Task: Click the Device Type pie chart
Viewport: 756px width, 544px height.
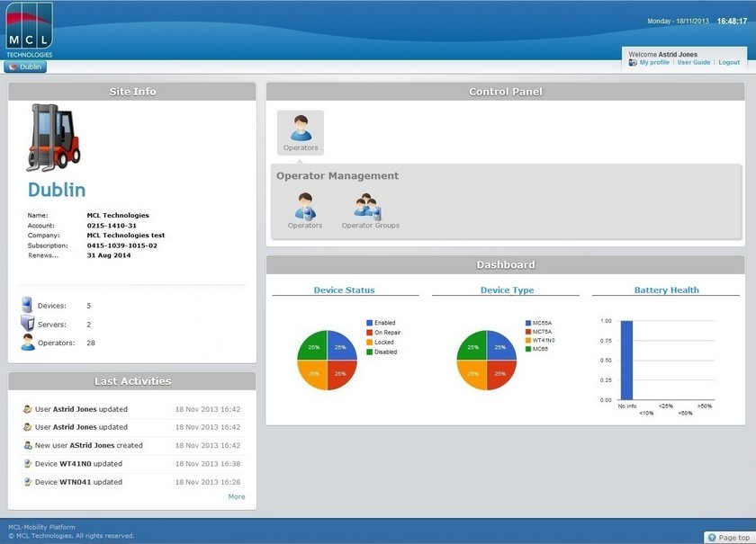Action: coord(487,360)
